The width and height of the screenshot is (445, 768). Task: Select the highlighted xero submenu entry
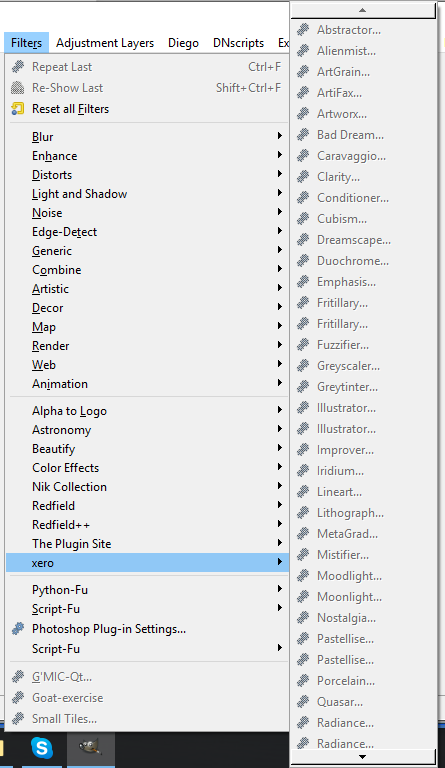point(147,563)
